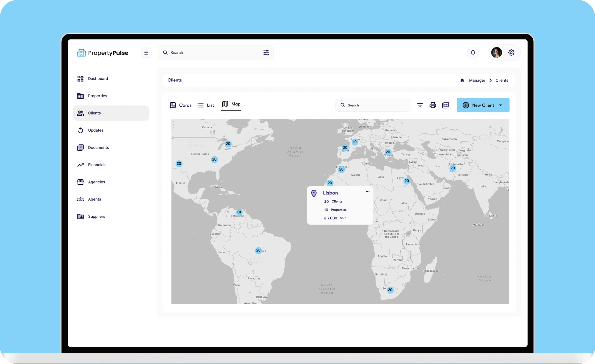Click the clients Search field

[x=373, y=105]
